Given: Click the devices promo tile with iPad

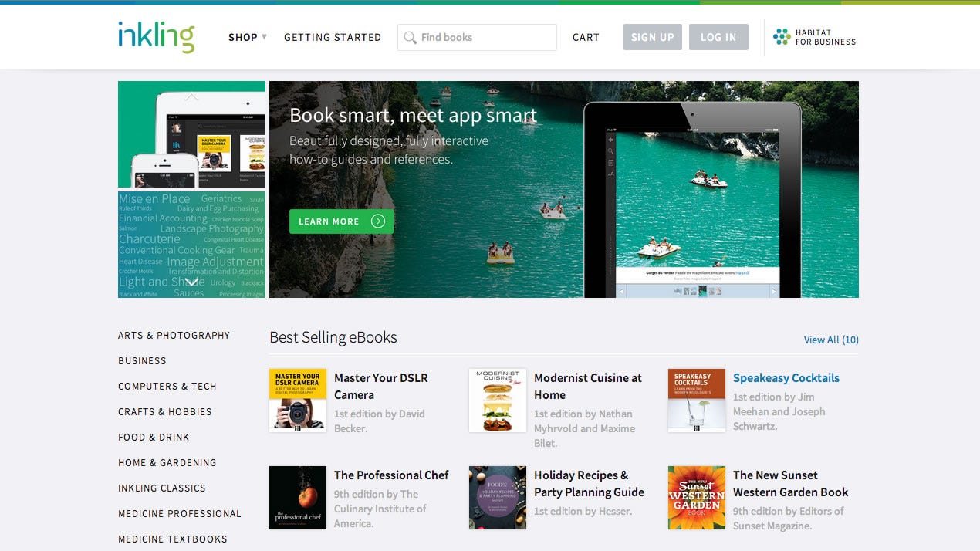Looking at the screenshot, I should [x=191, y=134].
